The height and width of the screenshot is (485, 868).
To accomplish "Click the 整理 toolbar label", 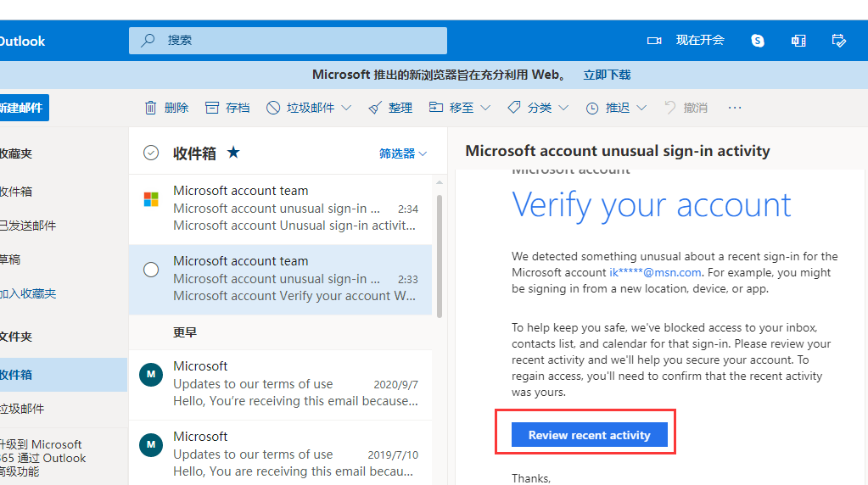I will [400, 108].
